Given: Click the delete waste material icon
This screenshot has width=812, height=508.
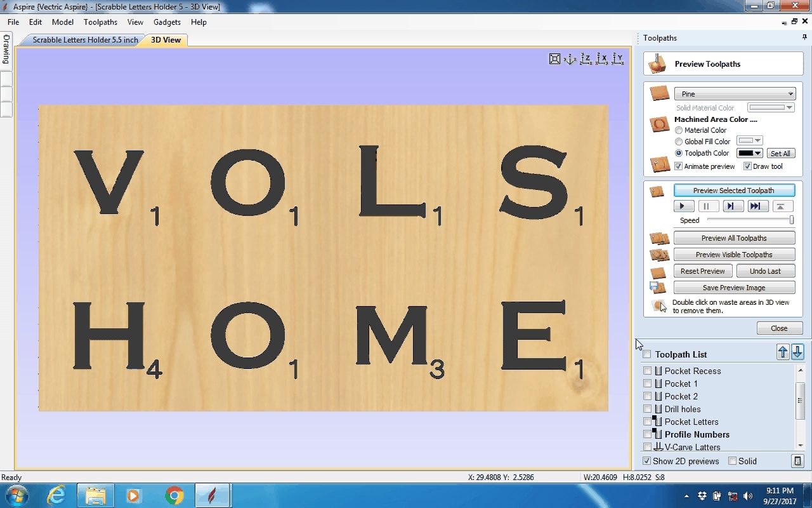Looking at the screenshot, I should (x=659, y=306).
